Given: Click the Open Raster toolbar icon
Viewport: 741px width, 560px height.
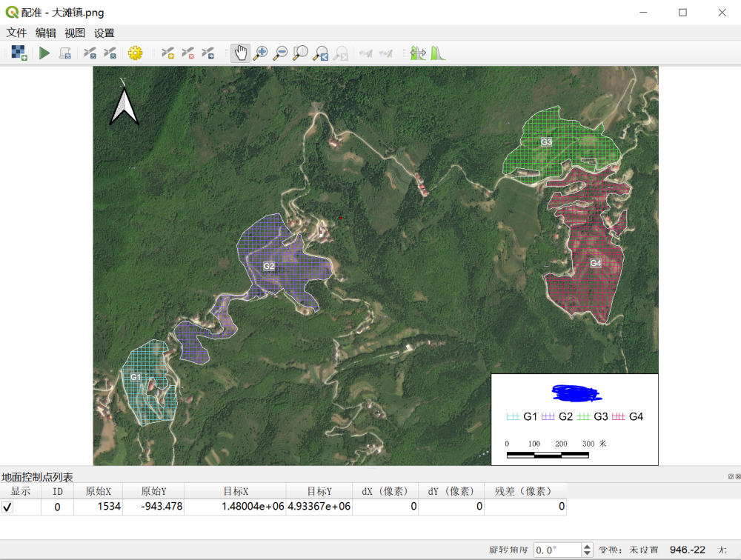Looking at the screenshot, I should pyautogui.click(x=19, y=53).
